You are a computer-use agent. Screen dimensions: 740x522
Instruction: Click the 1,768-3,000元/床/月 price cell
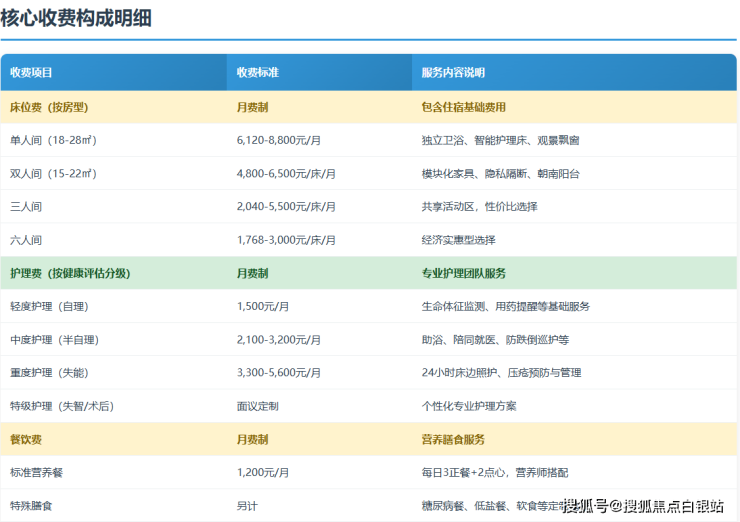pos(286,240)
